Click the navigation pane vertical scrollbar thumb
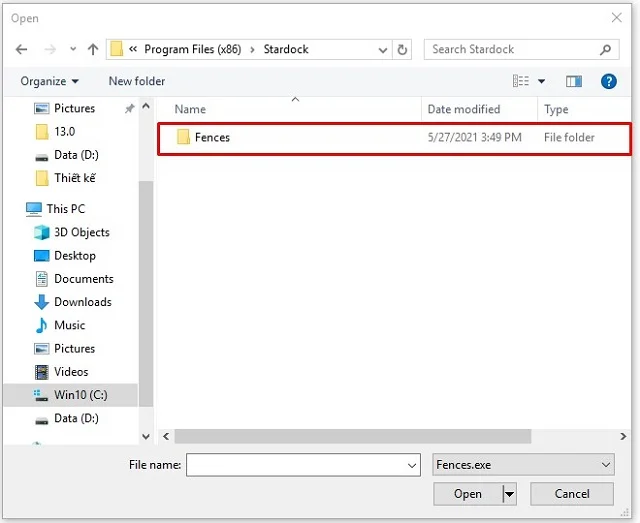This screenshot has height=523, width=640. tap(146, 294)
